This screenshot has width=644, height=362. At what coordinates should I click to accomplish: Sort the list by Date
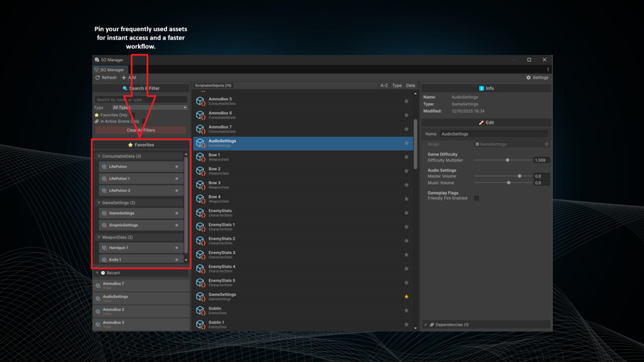[x=411, y=85]
